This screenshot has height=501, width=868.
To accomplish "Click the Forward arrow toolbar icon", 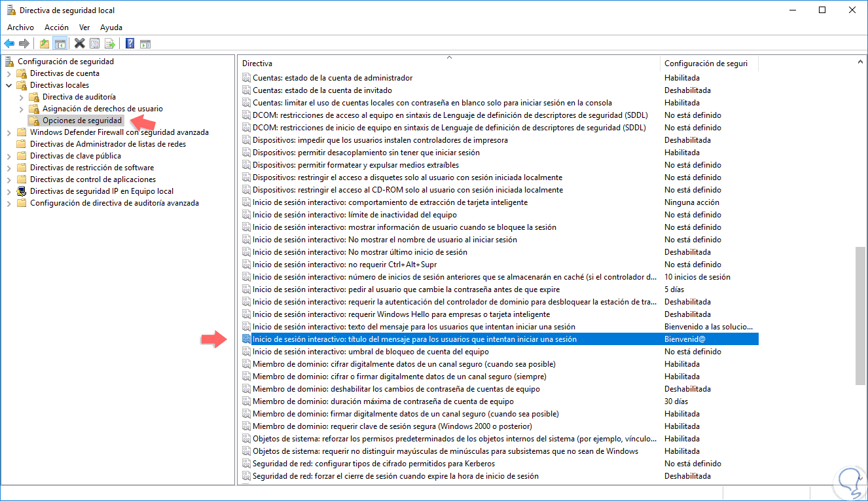I will pos(24,44).
